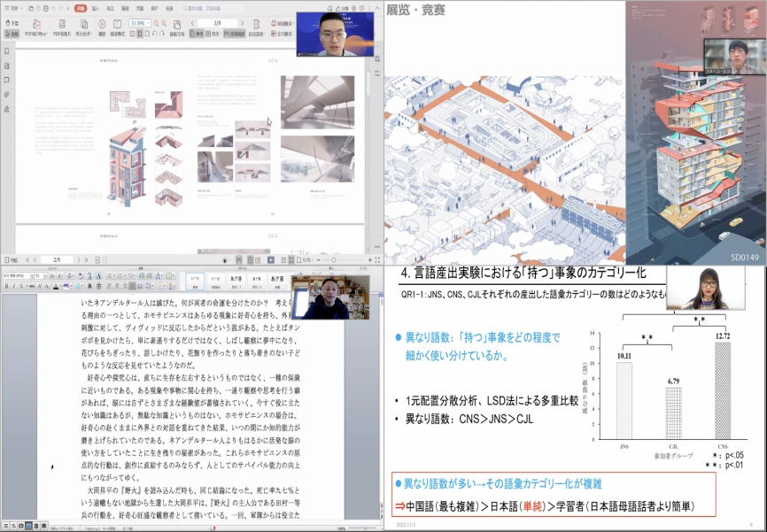Toggle bold formatting in Word ribbon

click(5, 286)
